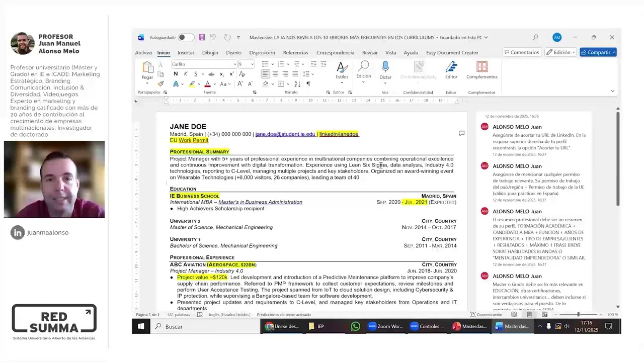
Task: Save the document with the disk icon
Action: pyautogui.click(x=202, y=37)
